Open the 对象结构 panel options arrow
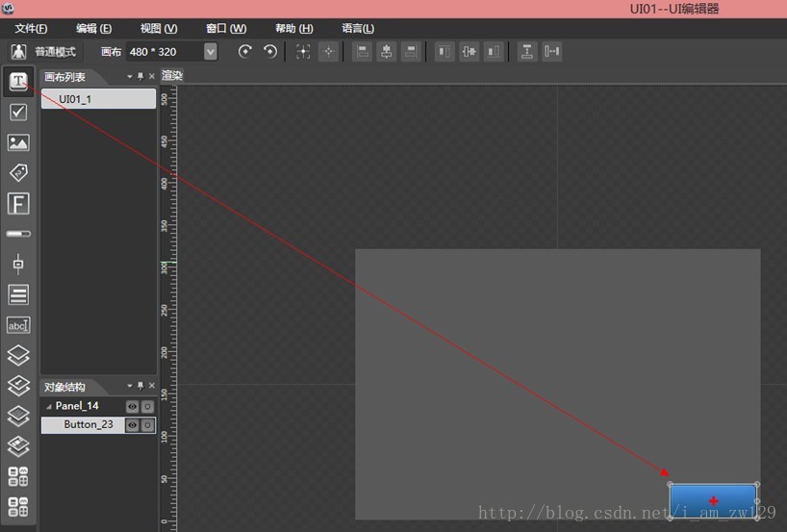 coord(130,386)
